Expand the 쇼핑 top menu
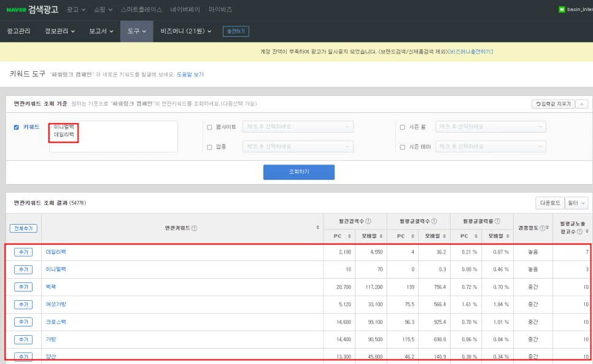This screenshot has height=364, width=593. (103, 9)
